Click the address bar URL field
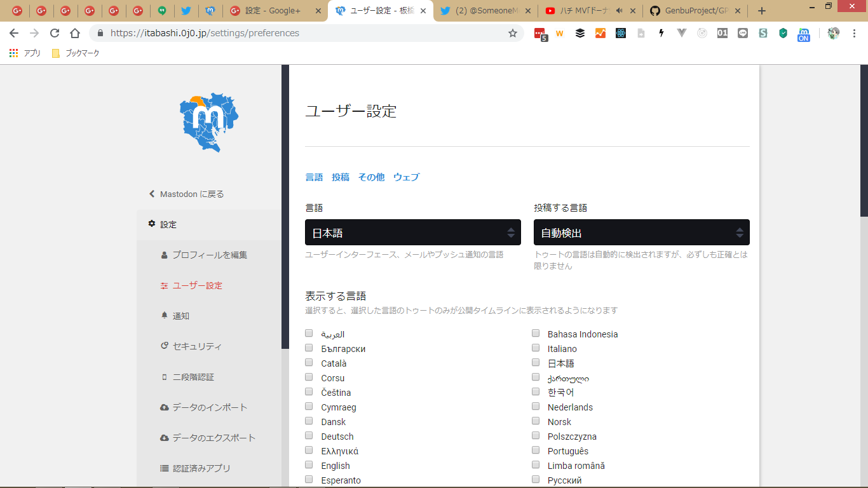 click(x=305, y=33)
